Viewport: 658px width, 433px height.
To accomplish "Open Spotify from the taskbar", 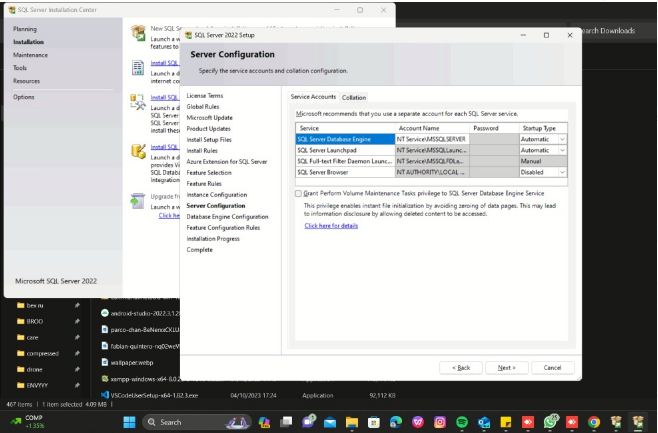I will pyautogui.click(x=461, y=422).
